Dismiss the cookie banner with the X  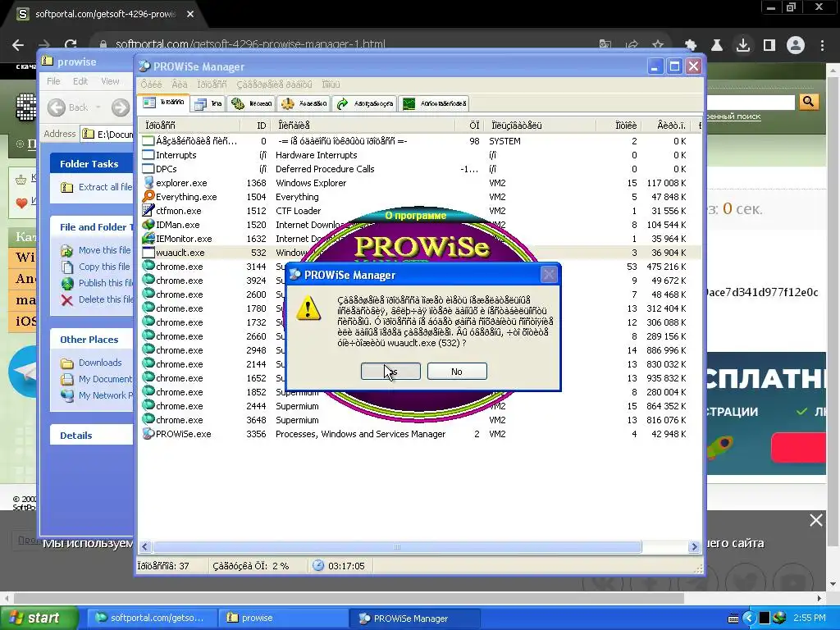(816, 520)
